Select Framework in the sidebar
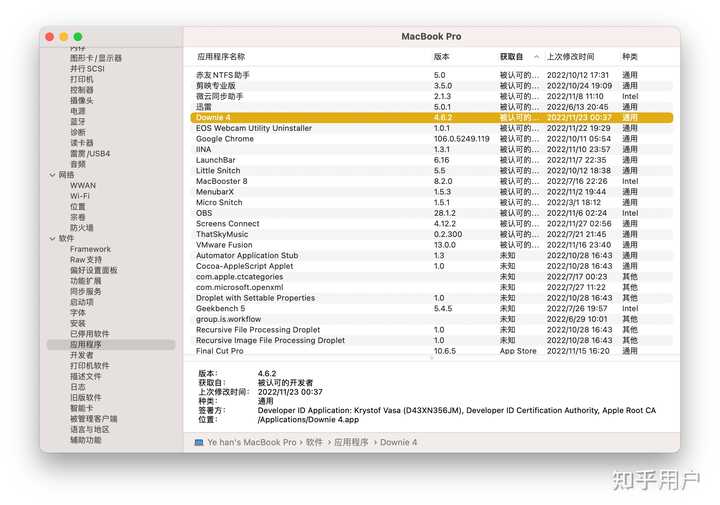The height and width of the screenshot is (505, 720). click(x=90, y=249)
